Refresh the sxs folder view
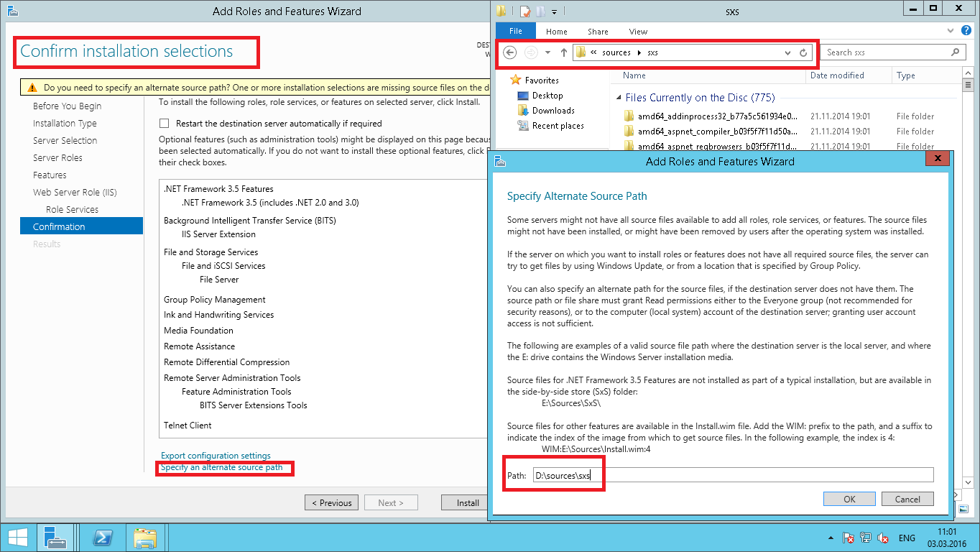Image resolution: width=980 pixels, height=552 pixels. 803,52
